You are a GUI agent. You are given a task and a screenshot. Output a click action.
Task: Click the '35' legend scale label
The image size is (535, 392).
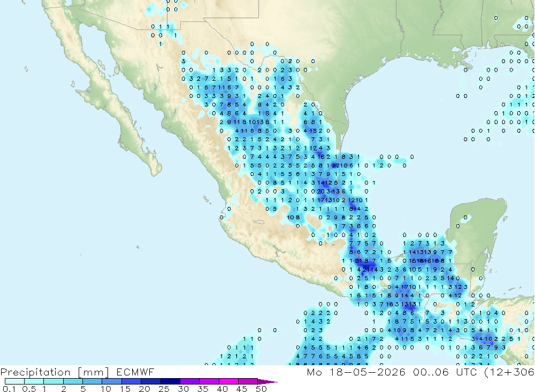click(x=203, y=389)
